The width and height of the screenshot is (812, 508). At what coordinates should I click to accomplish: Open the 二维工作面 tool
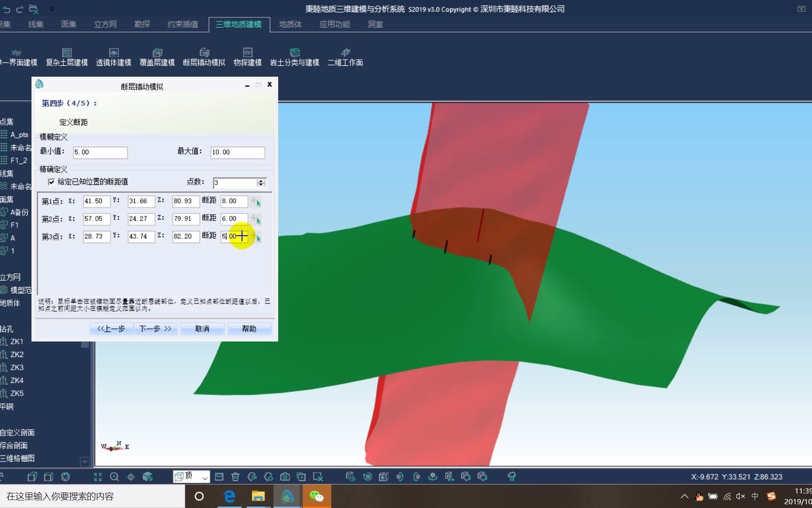pyautogui.click(x=345, y=56)
